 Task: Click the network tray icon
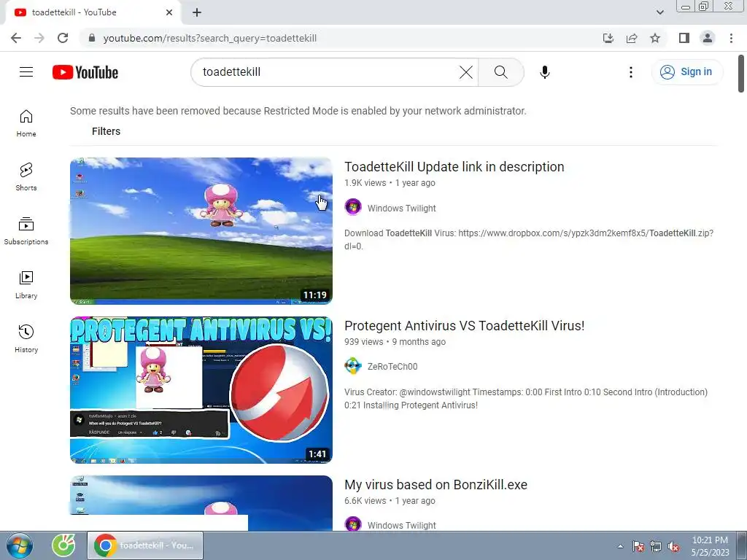tap(656, 546)
